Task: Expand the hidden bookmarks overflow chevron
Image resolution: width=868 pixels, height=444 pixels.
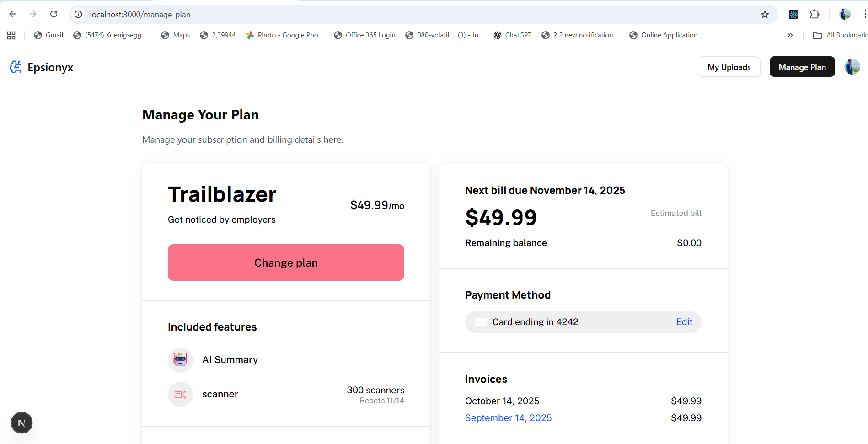Action: coord(790,35)
